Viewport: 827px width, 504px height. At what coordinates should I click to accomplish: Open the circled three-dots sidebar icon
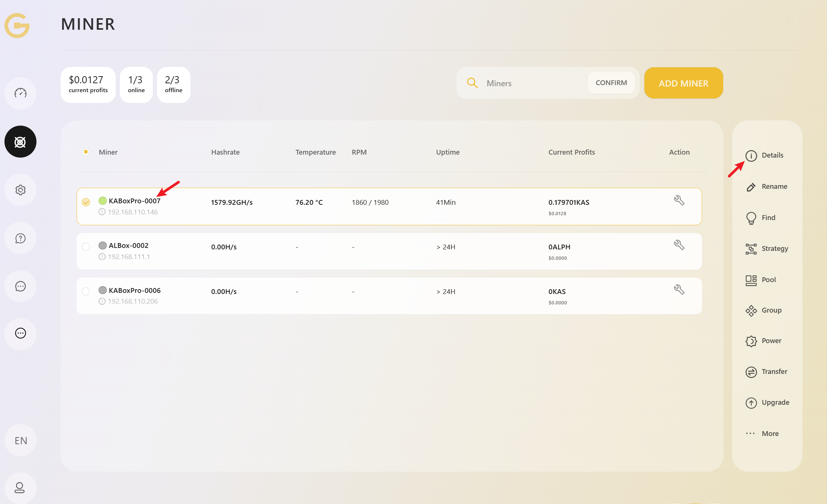(20, 333)
